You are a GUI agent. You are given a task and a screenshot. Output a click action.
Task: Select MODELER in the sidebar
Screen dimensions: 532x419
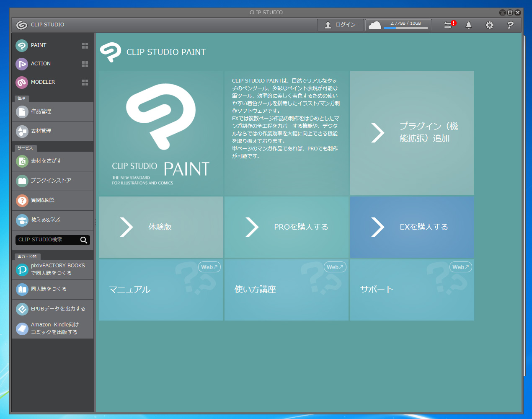[43, 82]
